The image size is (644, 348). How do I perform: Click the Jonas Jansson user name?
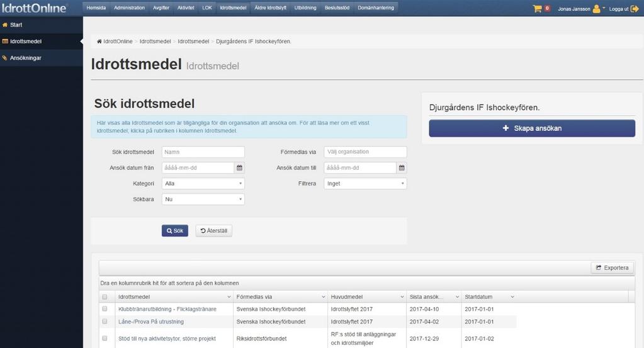coord(573,9)
